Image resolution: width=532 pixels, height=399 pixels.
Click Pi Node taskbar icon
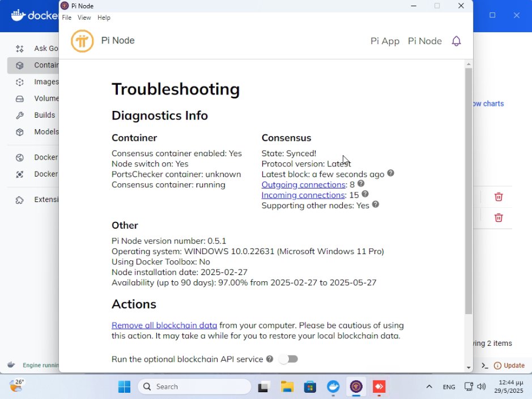click(356, 387)
